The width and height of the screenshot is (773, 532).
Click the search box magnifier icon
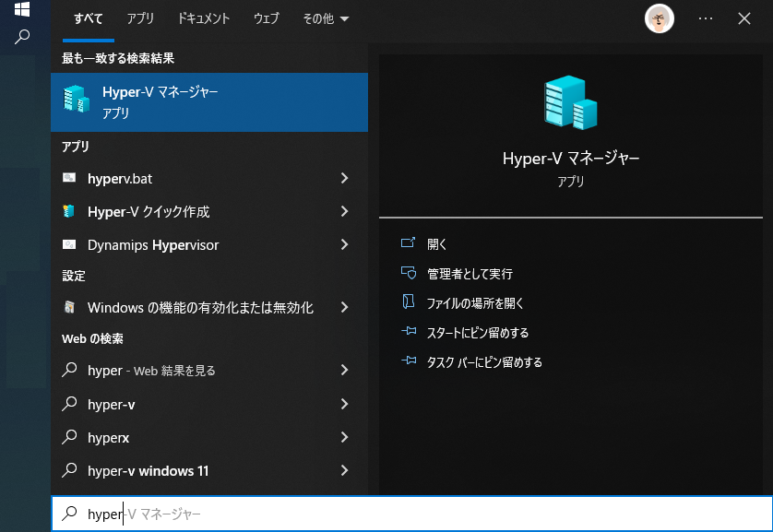[69, 514]
